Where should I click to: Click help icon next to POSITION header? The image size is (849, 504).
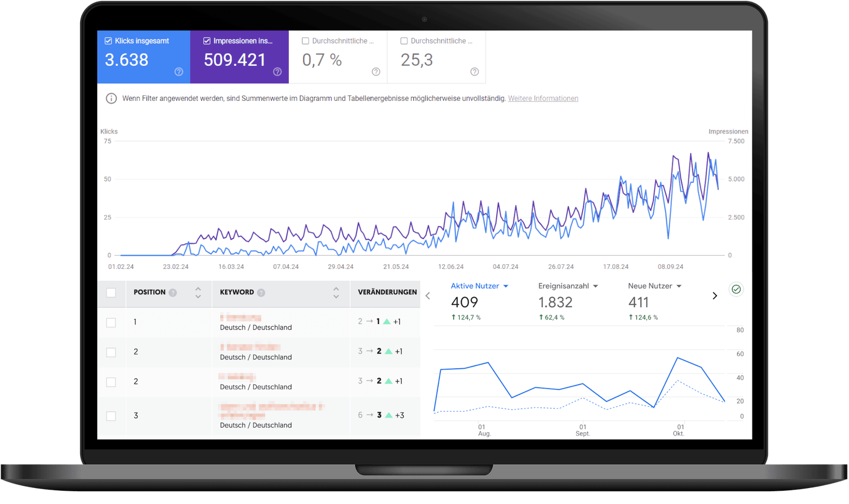pos(172,292)
